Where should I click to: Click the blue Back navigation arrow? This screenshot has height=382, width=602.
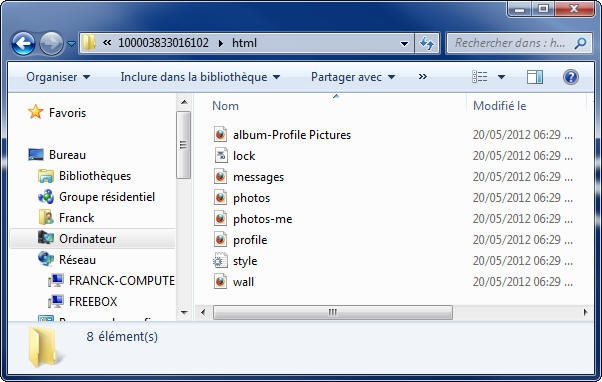pos(23,43)
